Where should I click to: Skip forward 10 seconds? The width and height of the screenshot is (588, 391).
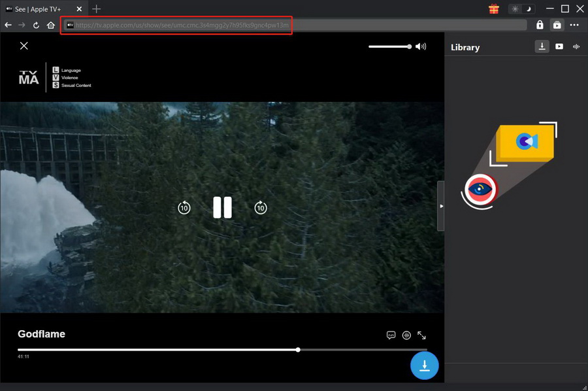click(260, 208)
